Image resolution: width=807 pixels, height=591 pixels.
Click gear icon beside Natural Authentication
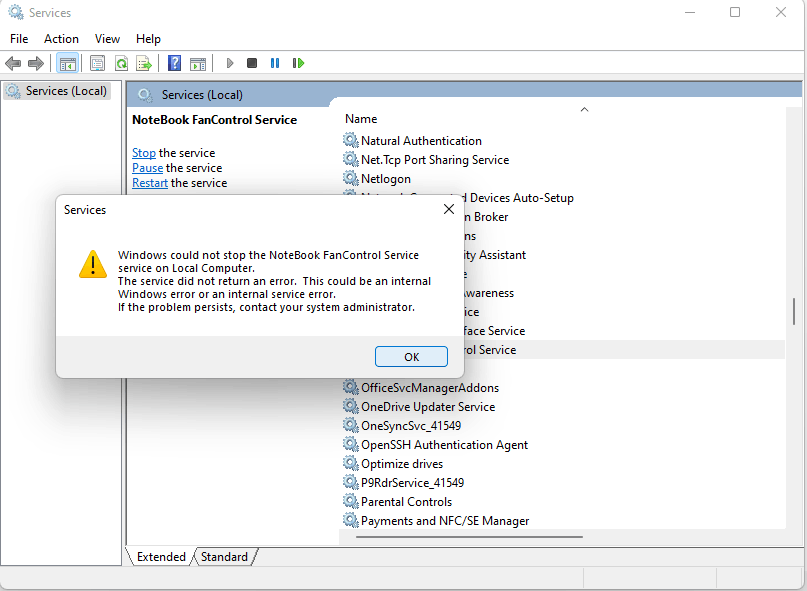pos(350,140)
